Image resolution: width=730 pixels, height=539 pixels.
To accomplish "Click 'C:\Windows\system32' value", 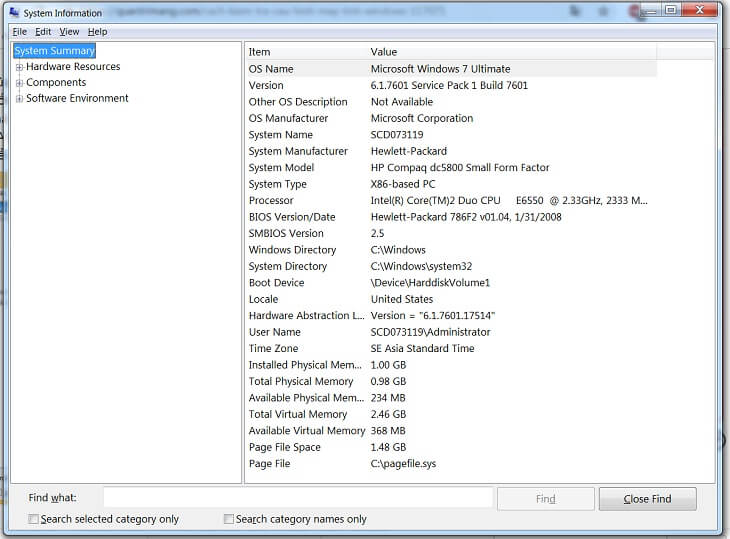I will click(x=421, y=266).
